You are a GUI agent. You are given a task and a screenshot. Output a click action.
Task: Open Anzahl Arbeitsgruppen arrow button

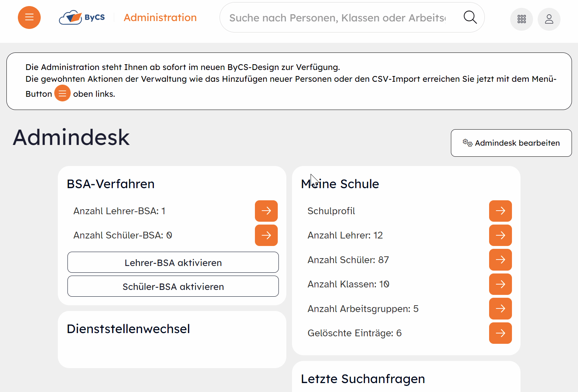[500, 308]
